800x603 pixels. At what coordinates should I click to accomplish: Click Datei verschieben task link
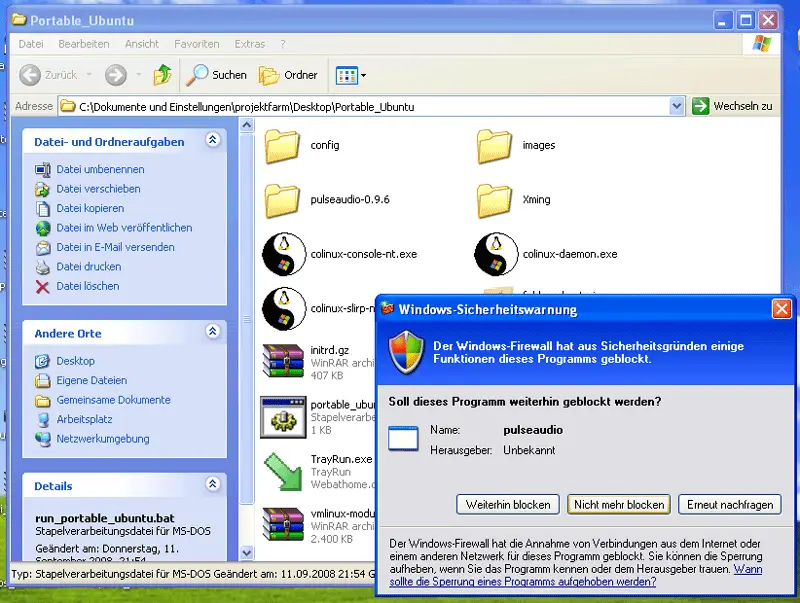98,189
